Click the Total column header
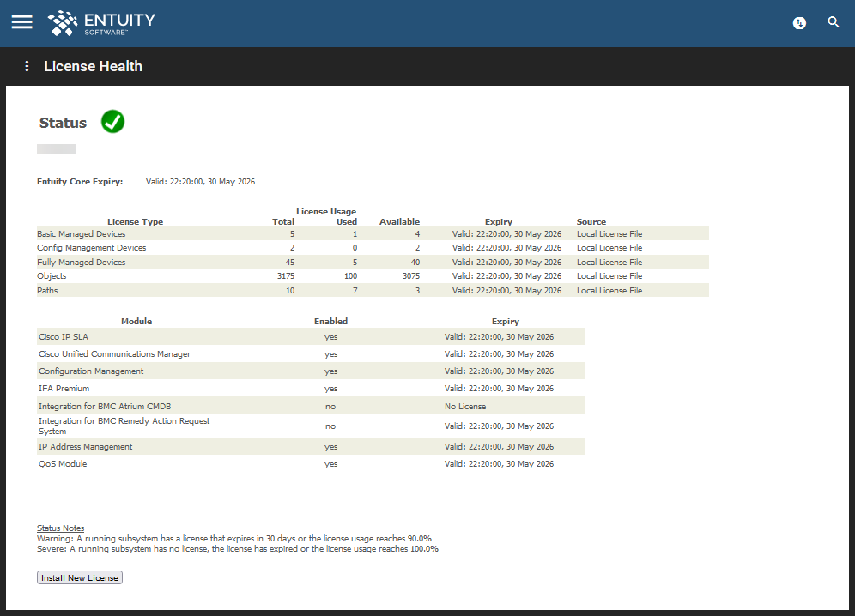The height and width of the screenshot is (616, 855). click(283, 222)
